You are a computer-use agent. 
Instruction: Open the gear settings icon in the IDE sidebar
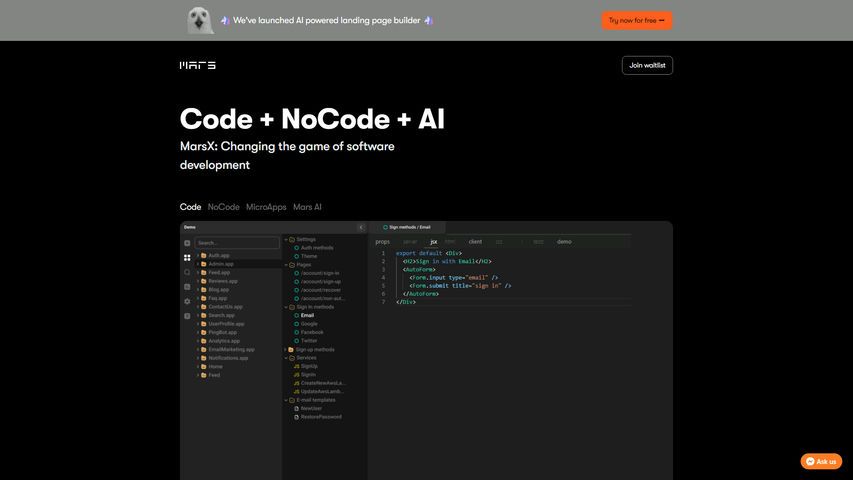[x=187, y=301]
